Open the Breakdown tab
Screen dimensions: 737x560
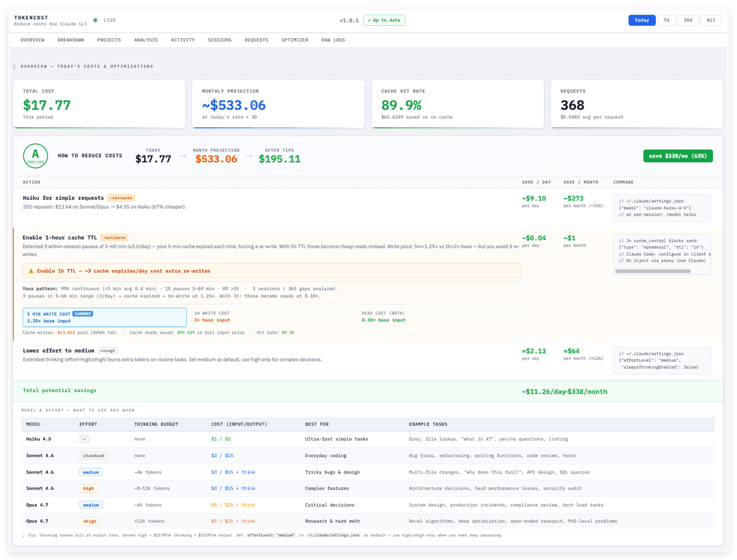point(71,40)
